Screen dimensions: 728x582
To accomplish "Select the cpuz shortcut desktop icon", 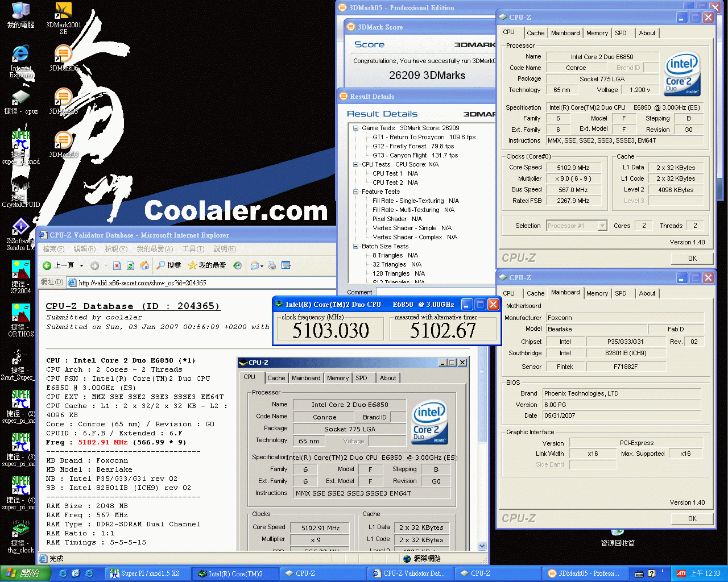I will pos(20,102).
